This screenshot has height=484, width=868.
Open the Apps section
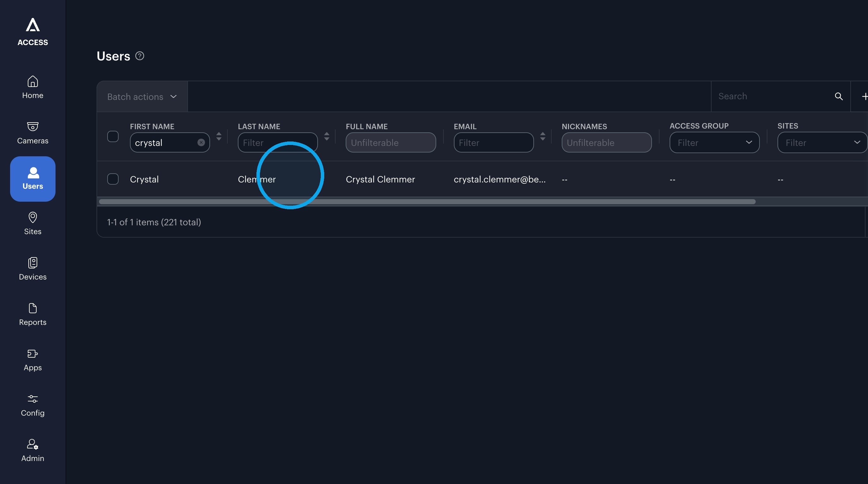click(33, 360)
